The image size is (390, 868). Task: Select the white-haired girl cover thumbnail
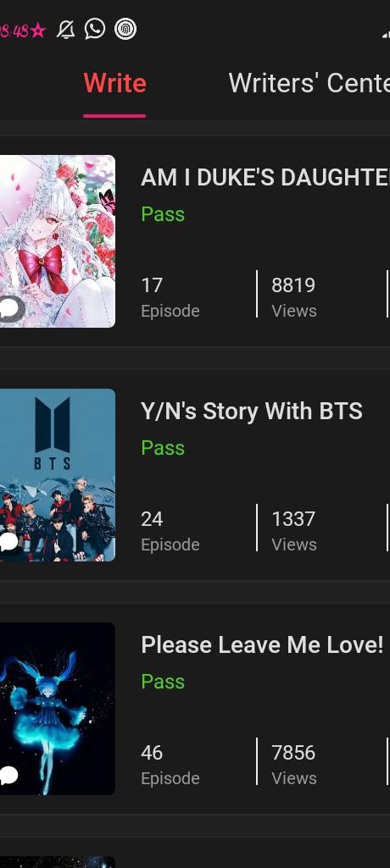pos(58,241)
